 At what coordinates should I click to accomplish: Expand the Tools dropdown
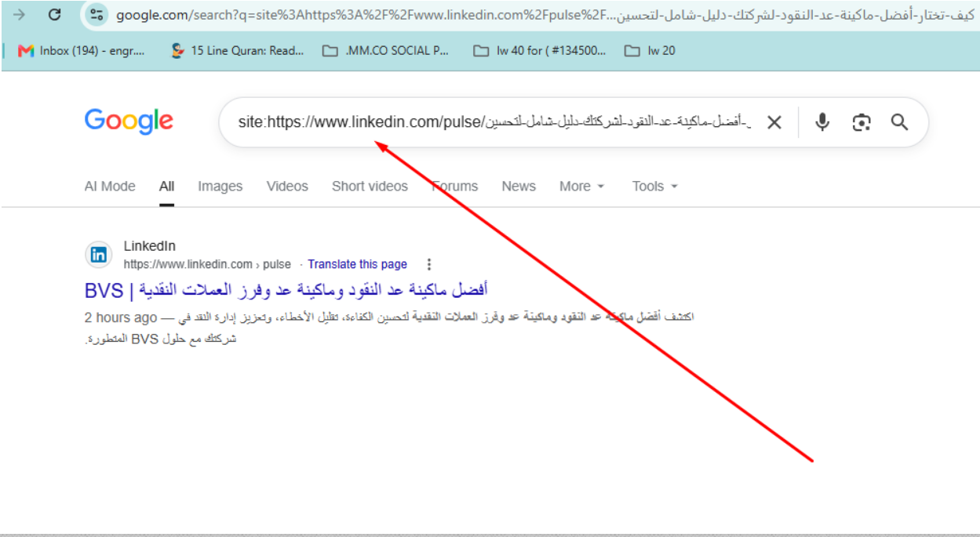pos(654,187)
